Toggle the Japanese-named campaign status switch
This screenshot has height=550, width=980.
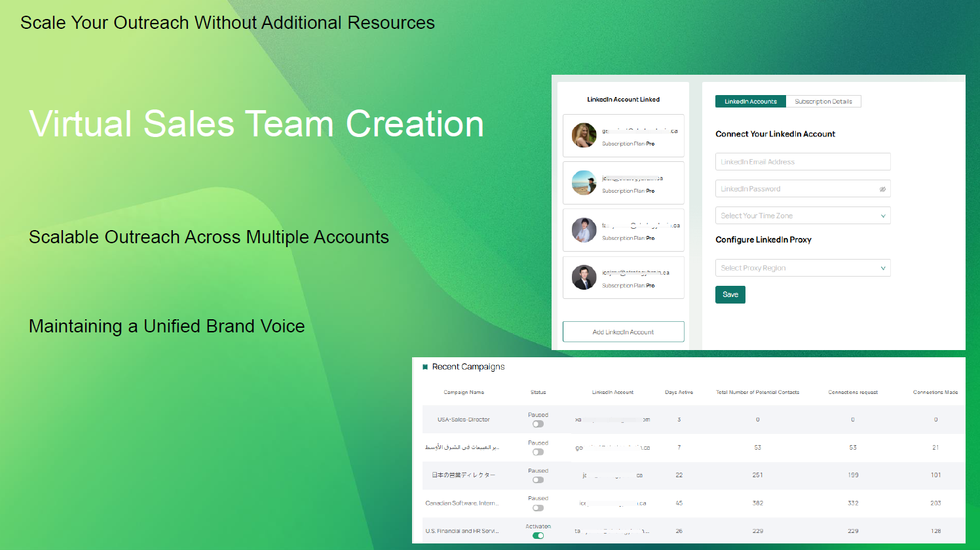click(x=538, y=480)
